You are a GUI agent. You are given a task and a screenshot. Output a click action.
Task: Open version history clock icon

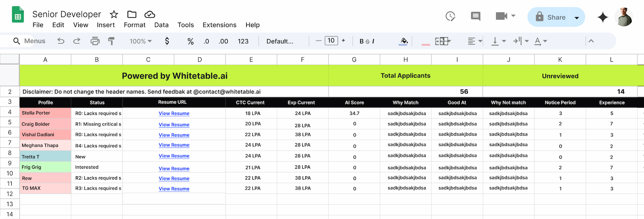click(450, 17)
